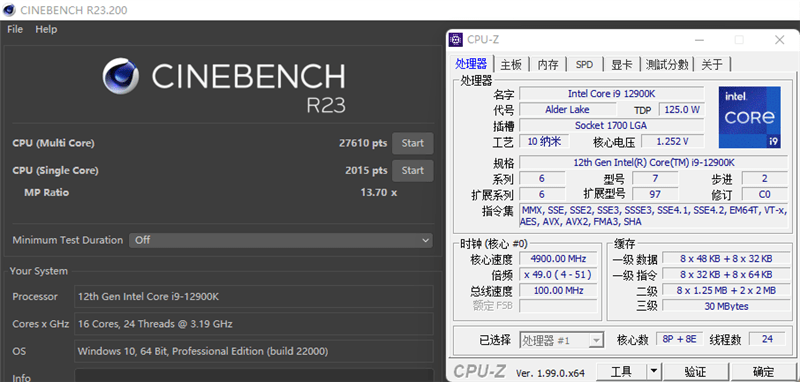800x382 pixels.
Task: Click the 10 纳米 process value
Action: click(x=544, y=141)
